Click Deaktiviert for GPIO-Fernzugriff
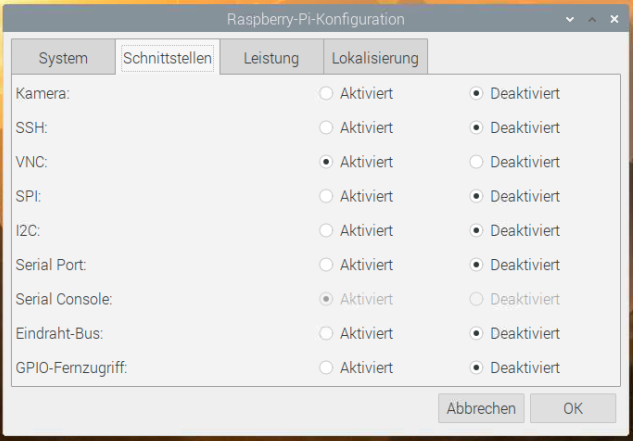Screen dimensions: 633x441 [476, 367]
